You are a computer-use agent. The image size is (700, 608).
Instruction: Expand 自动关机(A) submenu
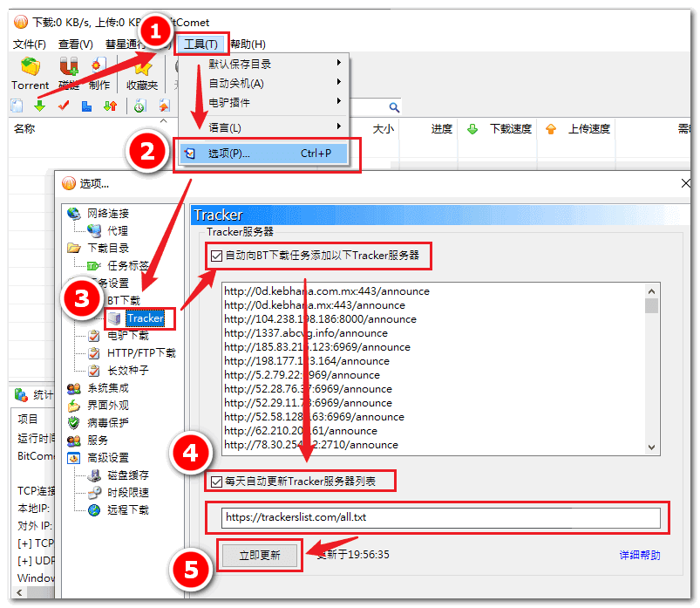coord(263,84)
